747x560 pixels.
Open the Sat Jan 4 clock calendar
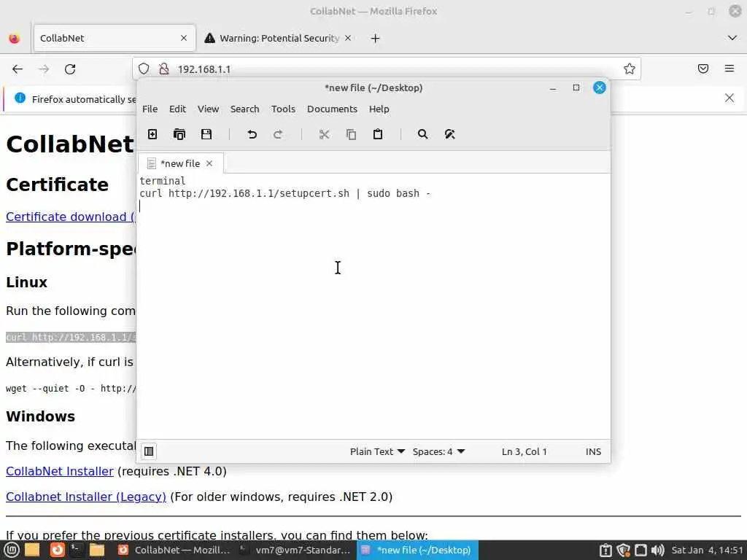(x=708, y=550)
